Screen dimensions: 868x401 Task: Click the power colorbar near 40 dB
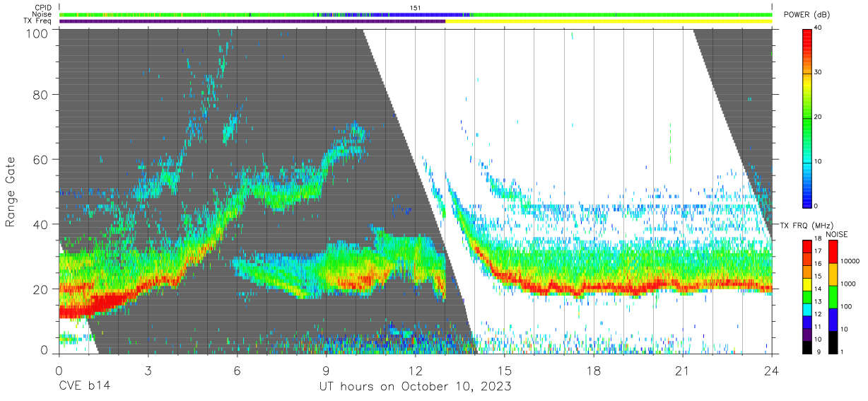coord(807,31)
